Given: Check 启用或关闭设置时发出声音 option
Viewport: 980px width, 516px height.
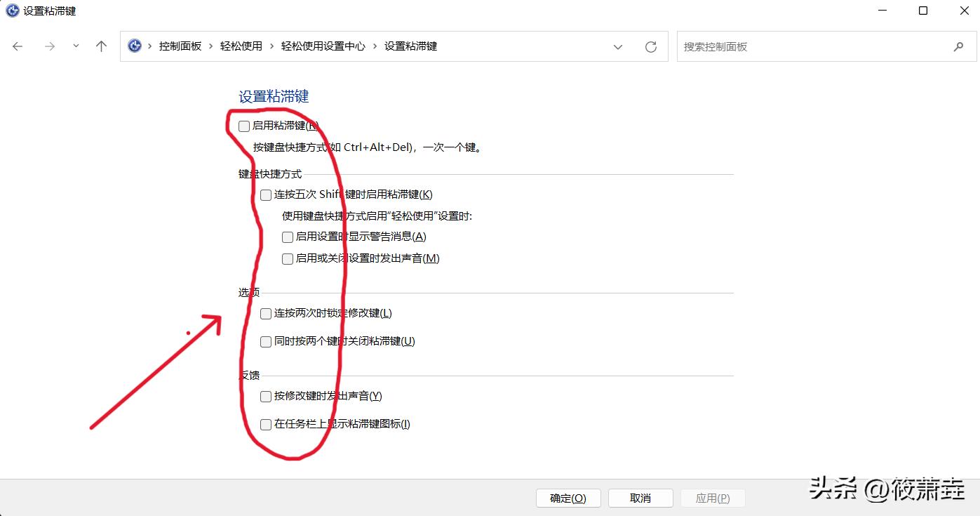Looking at the screenshot, I should pos(287,258).
